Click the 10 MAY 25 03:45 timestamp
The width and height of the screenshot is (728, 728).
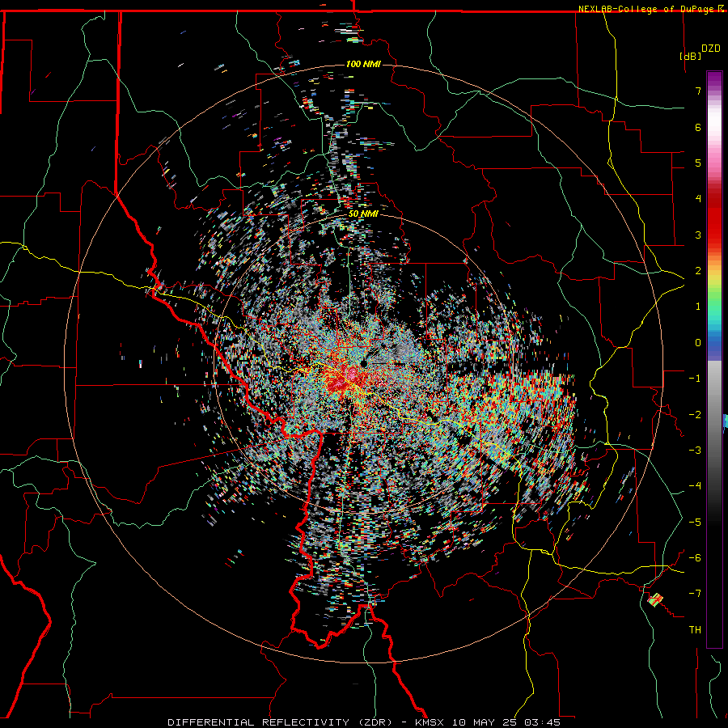(x=506, y=722)
